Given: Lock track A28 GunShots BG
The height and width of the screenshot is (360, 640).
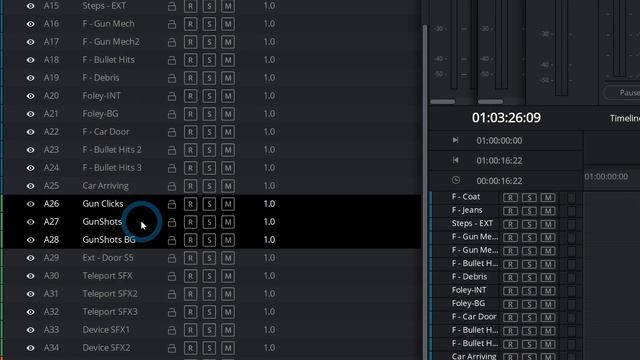Looking at the screenshot, I should coord(172,240).
